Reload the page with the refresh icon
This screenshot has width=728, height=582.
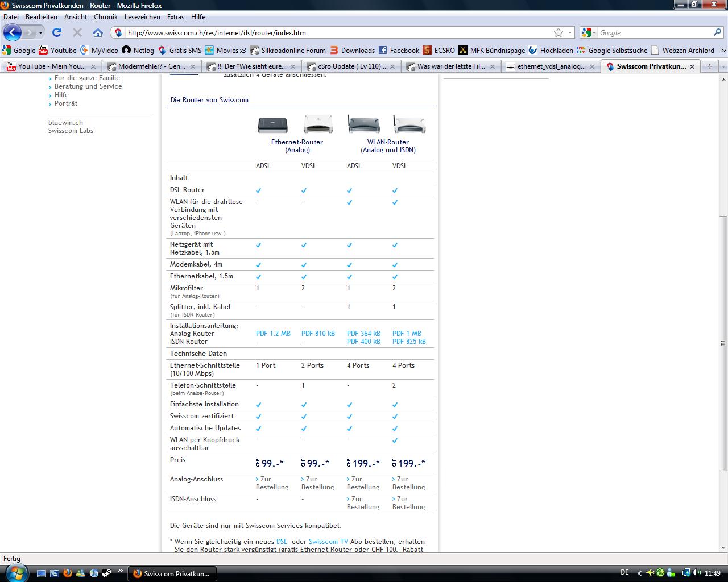coord(56,32)
